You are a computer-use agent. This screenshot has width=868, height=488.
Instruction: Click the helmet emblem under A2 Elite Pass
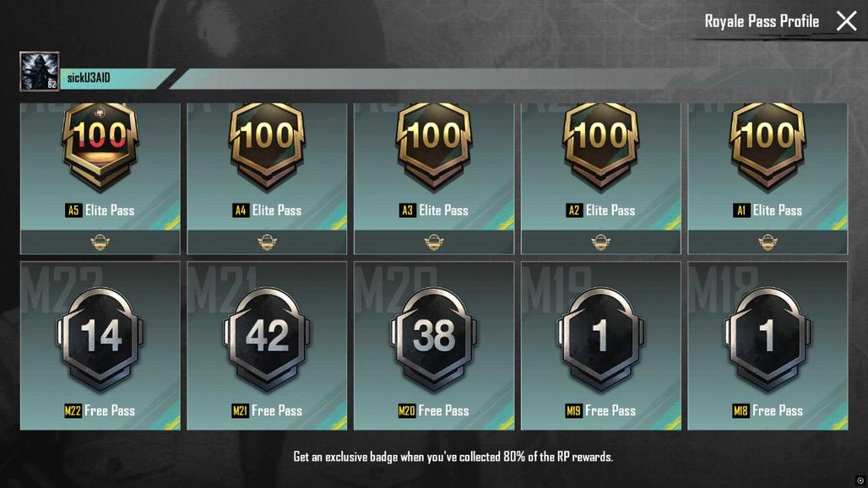[x=600, y=242]
